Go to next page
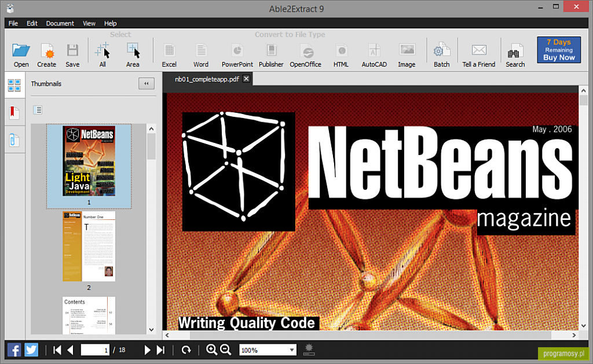The width and height of the screenshot is (593, 364). point(148,350)
